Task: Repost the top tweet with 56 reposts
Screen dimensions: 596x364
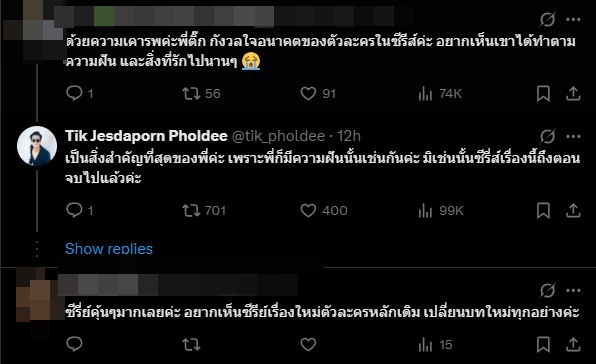Action: (x=201, y=93)
